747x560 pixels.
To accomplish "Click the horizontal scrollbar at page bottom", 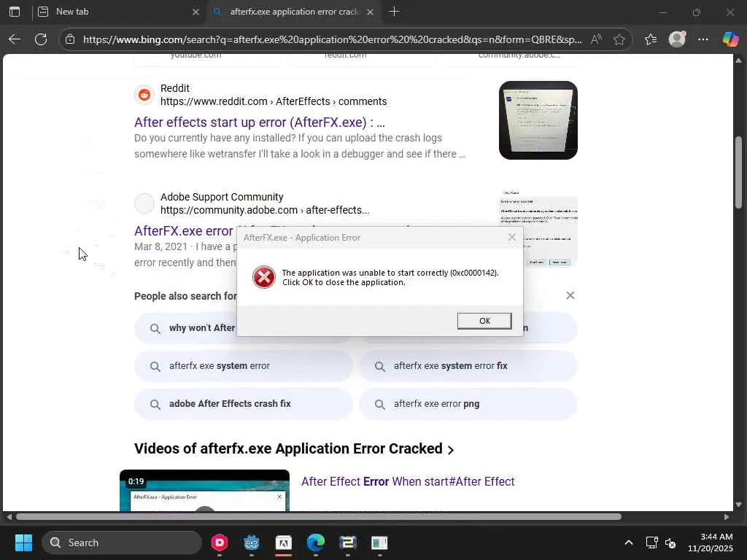I will (x=319, y=517).
